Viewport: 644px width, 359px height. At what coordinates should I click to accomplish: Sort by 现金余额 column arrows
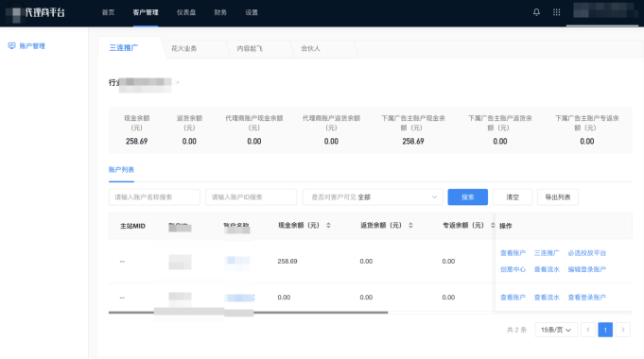328,225
